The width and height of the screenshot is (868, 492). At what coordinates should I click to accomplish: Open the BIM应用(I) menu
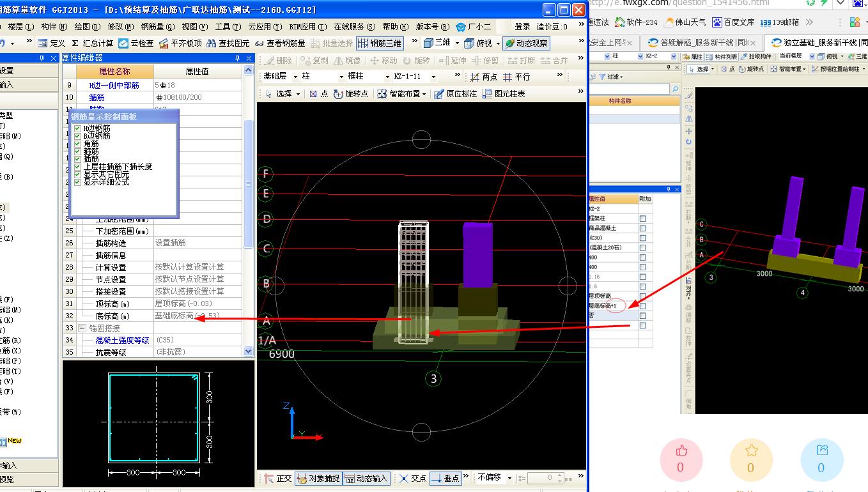click(x=308, y=27)
